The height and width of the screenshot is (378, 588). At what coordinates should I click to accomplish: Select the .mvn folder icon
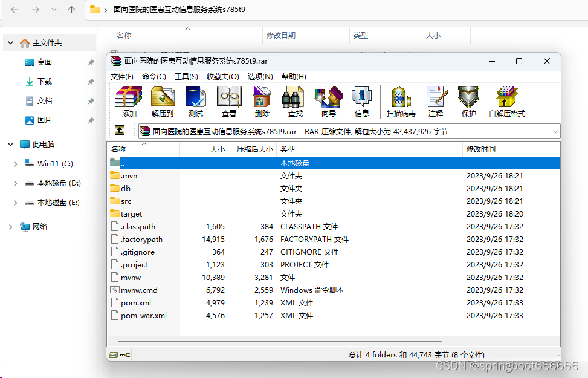point(115,175)
